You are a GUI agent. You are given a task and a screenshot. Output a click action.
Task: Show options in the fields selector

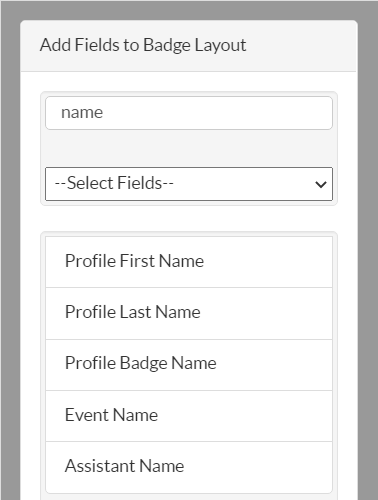click(x=189, y=184)
